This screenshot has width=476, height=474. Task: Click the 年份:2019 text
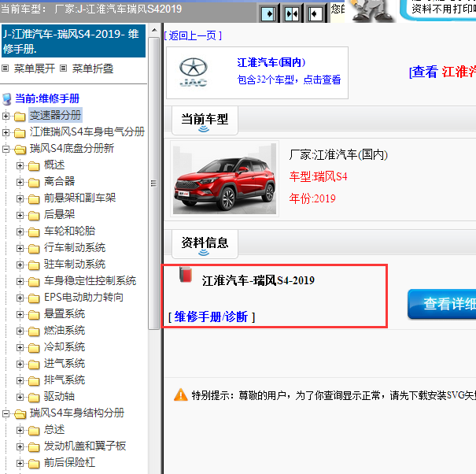312,198
